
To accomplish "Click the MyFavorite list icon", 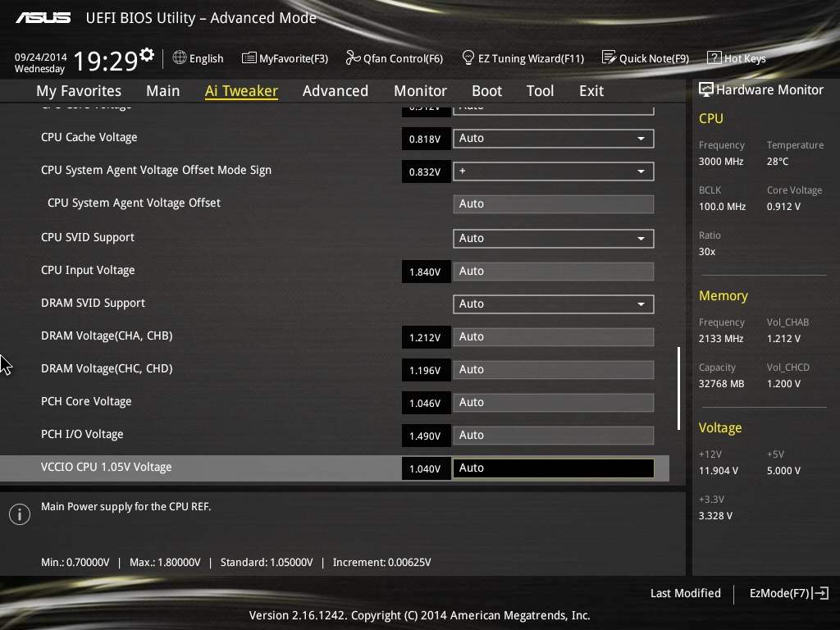I will coord(249,58).
